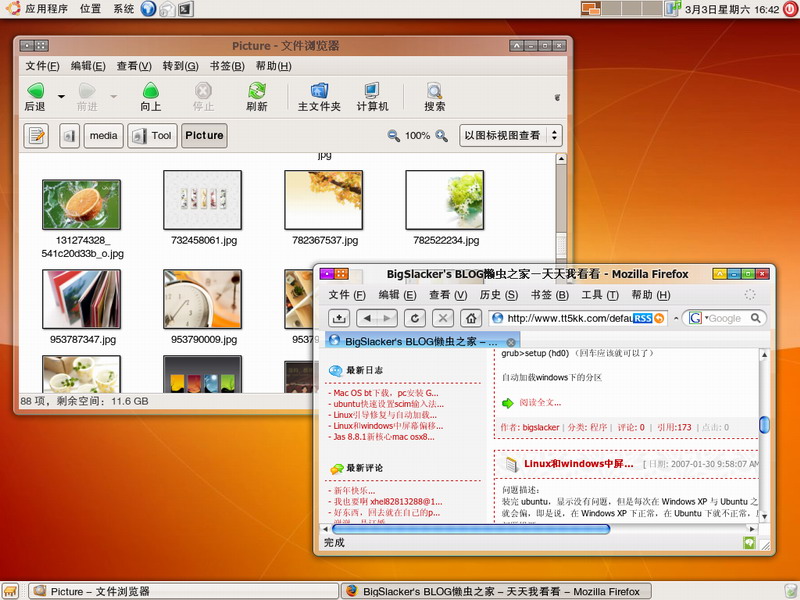Open the 'Linux和windows中屏...' post title
The height and width of the screenshot is (600, 800).
tap(579, 464)
